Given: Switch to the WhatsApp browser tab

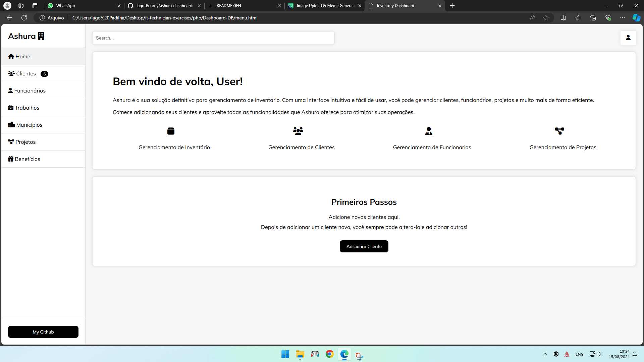Looking at the screenshot, I should (65, 6).
